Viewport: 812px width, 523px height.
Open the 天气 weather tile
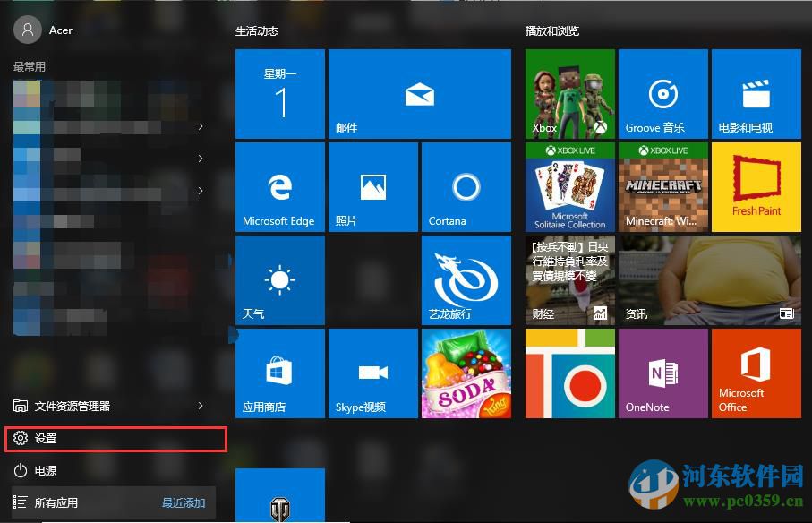[x=279, y=279]
